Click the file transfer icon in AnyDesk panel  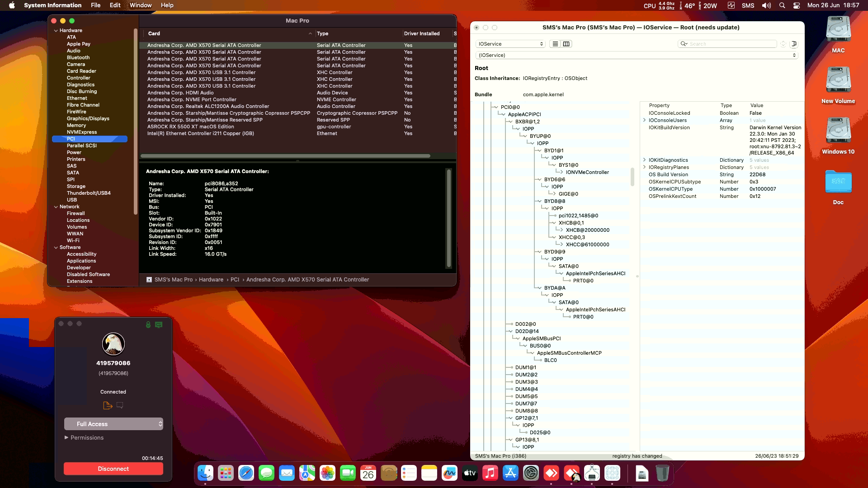(x=108, y=405)
